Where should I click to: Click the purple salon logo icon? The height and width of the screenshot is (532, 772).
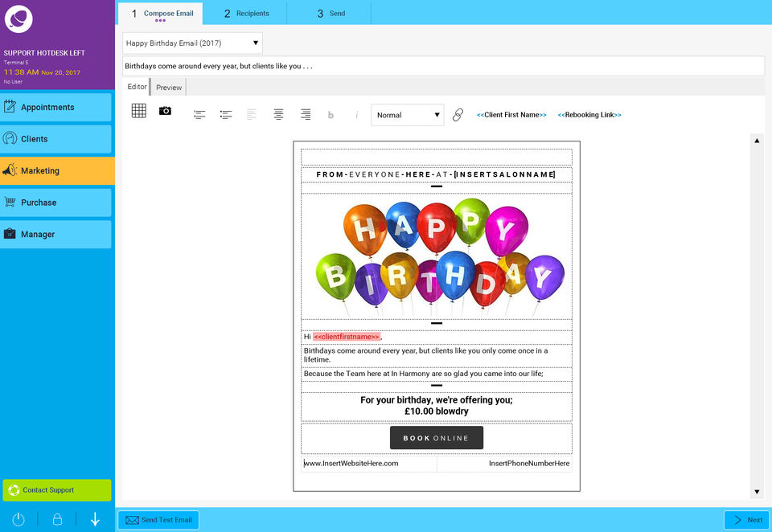18,19
